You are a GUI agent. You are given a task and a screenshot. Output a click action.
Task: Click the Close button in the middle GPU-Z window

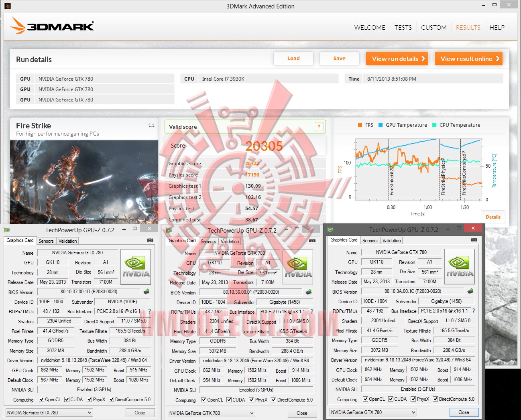pyautogui.click(x=302, y=413)
